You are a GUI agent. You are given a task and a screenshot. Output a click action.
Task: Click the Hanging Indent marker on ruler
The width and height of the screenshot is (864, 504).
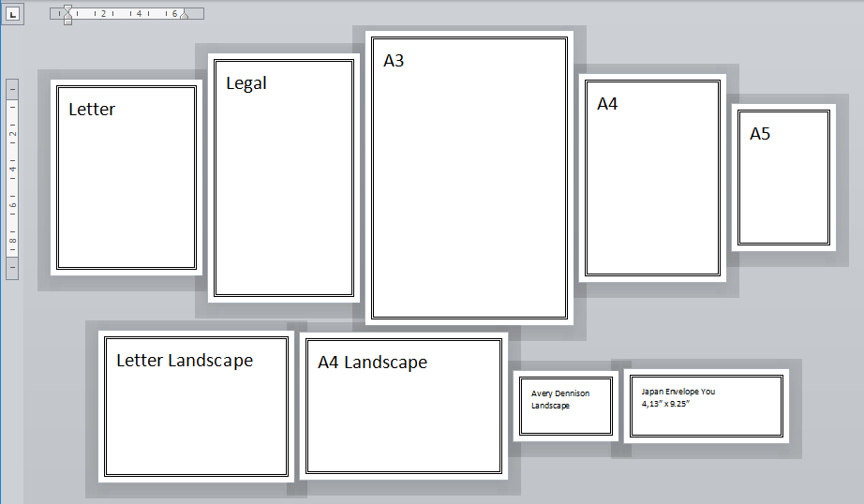pyautogui.click(x=67, y=15)
